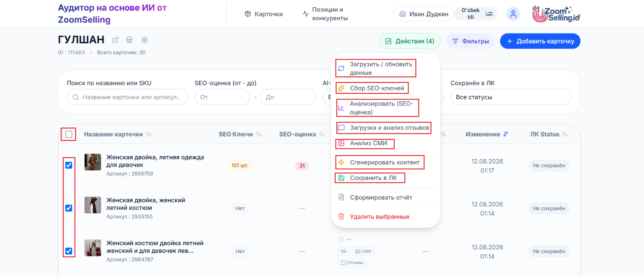Screen dimensions: 644x276
Task: Click the sort arrows beside Название карточки
Action: point(148,134)
